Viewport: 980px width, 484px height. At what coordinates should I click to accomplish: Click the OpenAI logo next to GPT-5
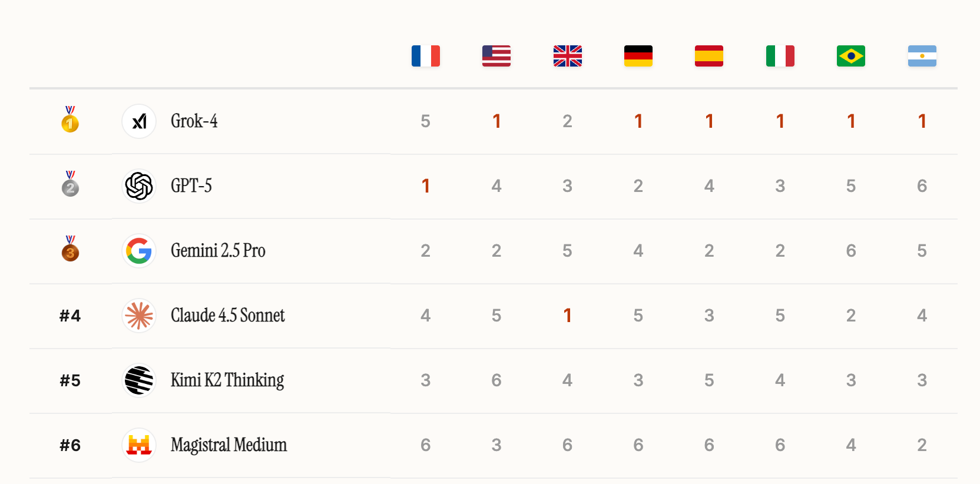139,186
